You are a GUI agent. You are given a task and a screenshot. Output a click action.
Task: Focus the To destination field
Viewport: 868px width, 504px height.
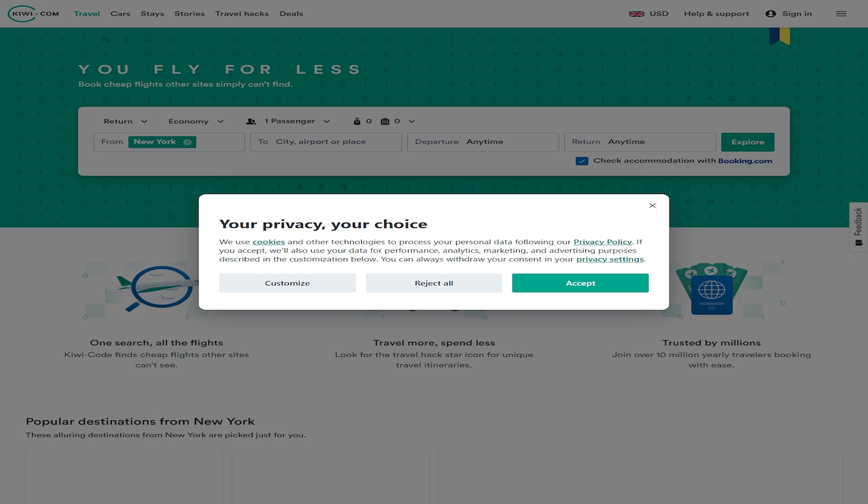326,142
